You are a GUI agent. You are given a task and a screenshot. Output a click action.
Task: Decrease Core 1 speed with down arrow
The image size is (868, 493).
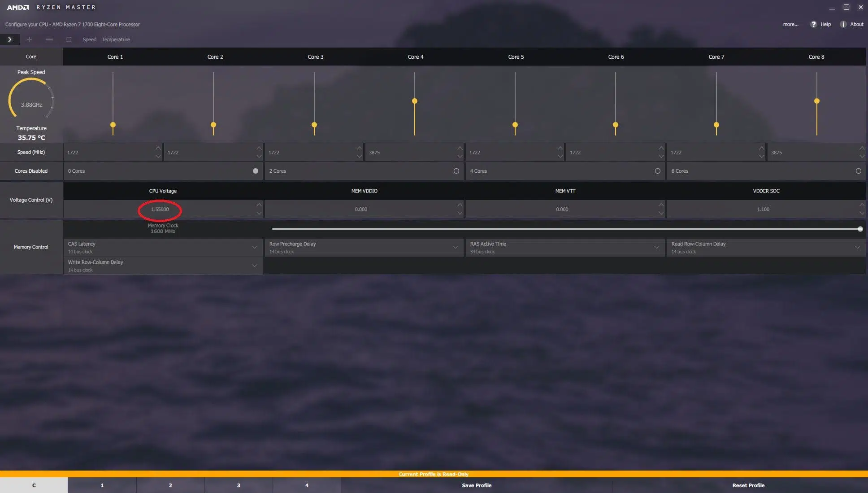click(158, 156)
